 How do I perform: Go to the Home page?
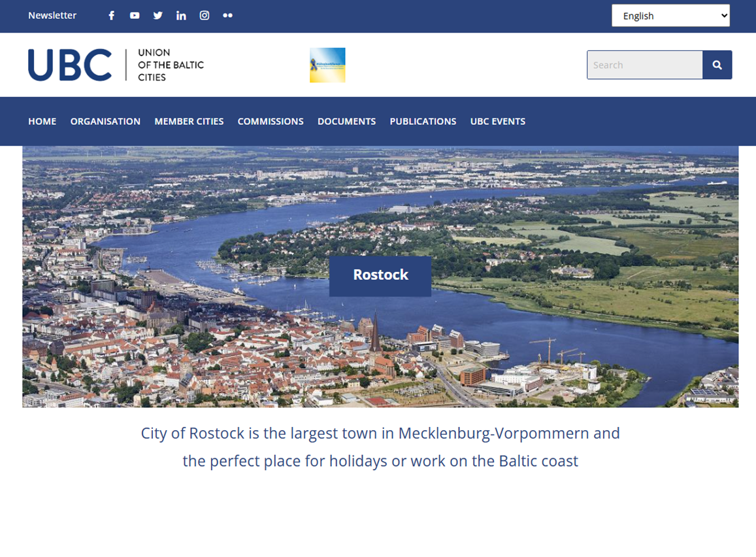[42, 122]
